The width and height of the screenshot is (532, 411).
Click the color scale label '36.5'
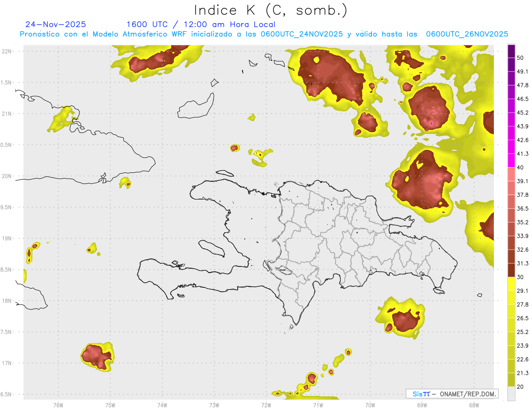point(523,208)
